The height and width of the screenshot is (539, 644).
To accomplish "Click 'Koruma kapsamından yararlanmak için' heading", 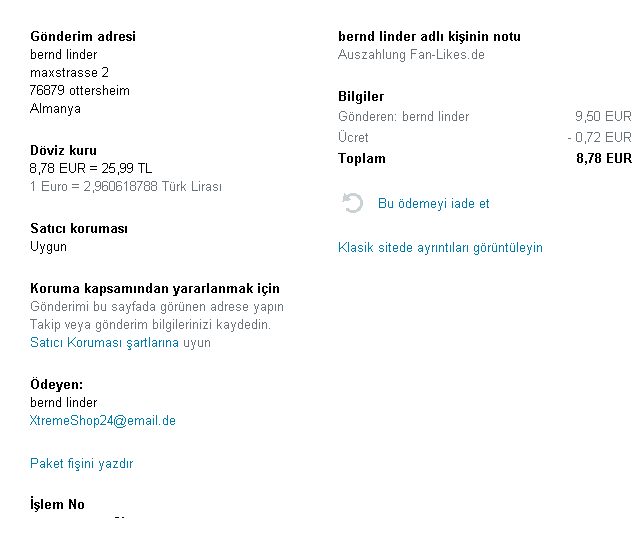I will 155,289.
